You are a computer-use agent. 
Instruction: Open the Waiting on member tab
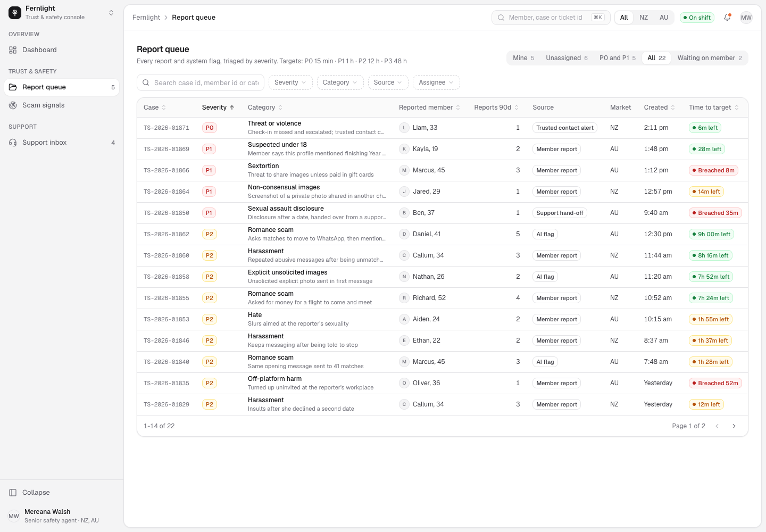tap(710, 58)
